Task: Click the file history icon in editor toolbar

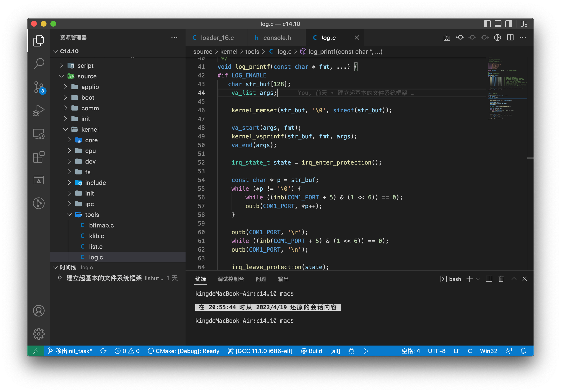Action: (498, 37)
